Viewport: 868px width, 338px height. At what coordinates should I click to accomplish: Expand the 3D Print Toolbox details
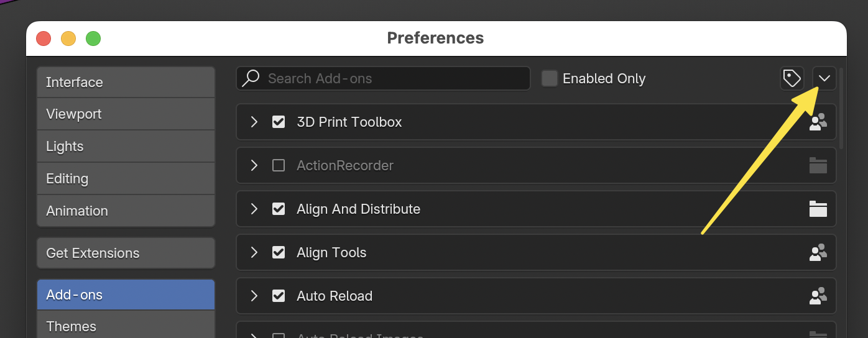(254, 122)
